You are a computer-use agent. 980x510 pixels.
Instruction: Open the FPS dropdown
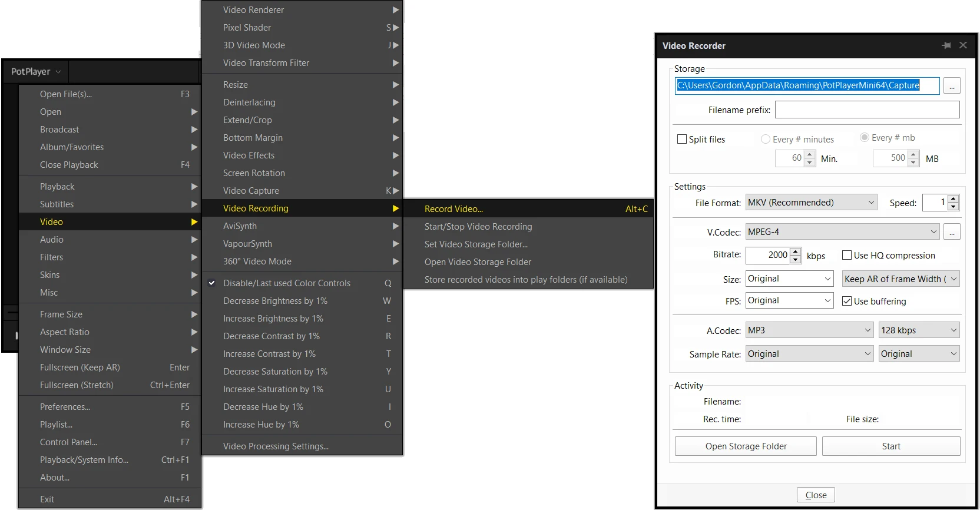point(790,300)
